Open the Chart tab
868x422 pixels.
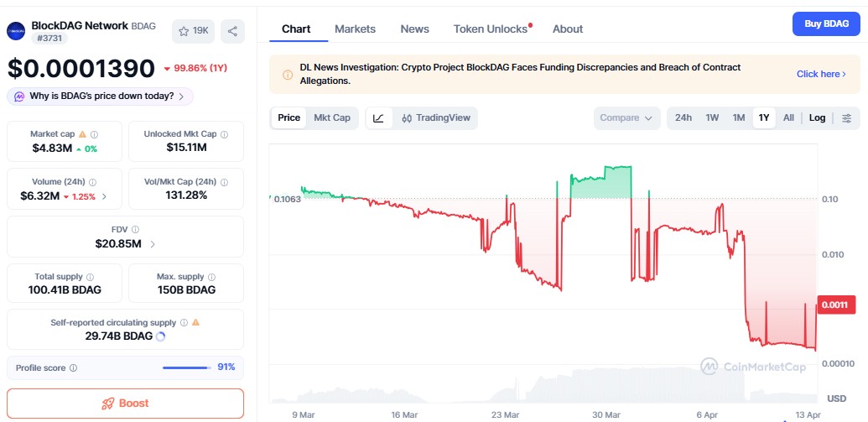pyautogui.click(x=296, y=29)
